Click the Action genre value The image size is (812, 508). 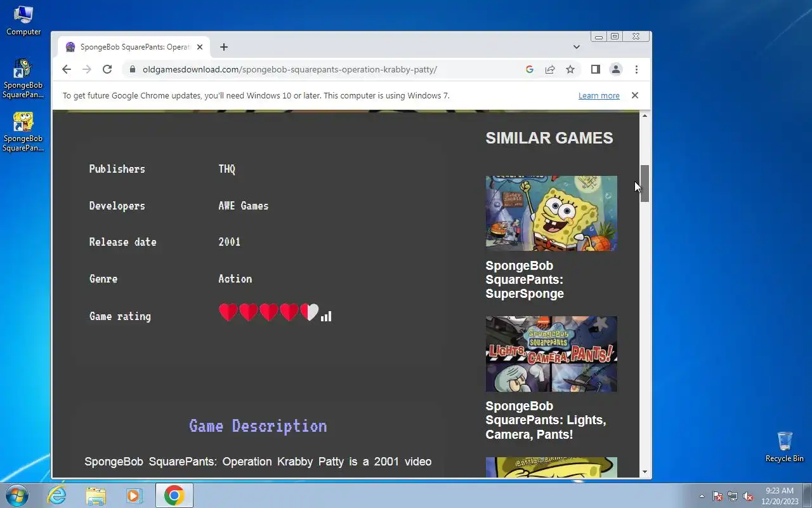tap(235, 279)
